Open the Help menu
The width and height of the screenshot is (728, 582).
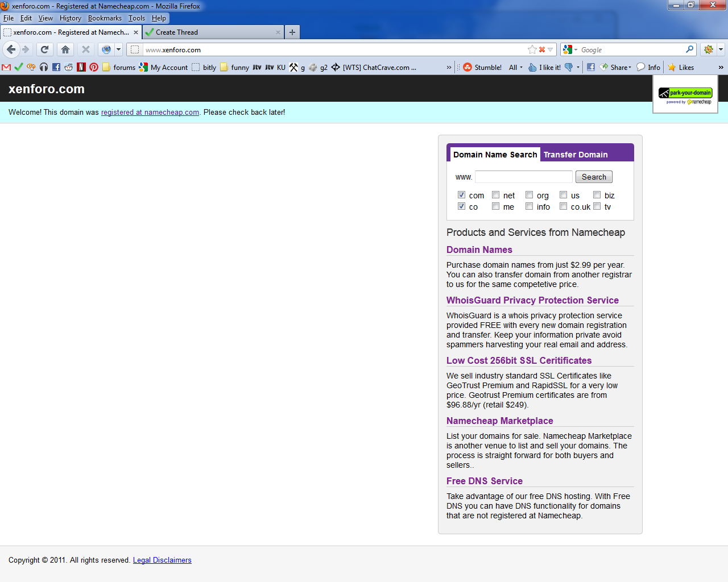click(x=159, y=18)
